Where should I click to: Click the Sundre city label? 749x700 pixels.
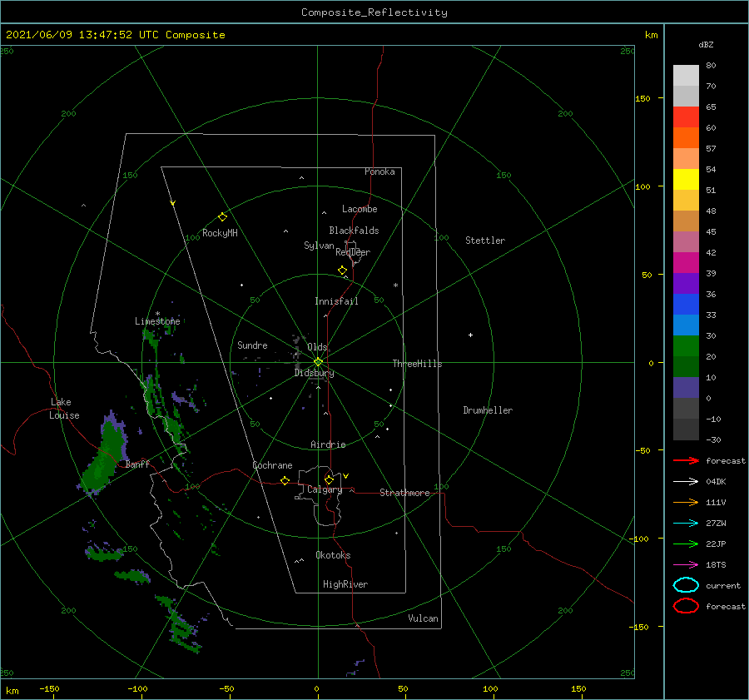pos(252,345)
